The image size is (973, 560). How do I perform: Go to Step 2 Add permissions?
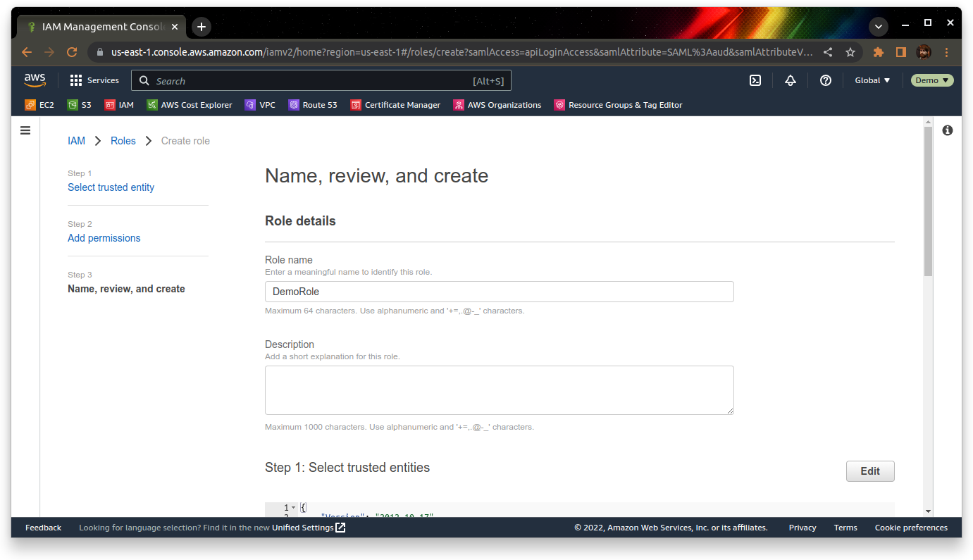coord(104,238)
